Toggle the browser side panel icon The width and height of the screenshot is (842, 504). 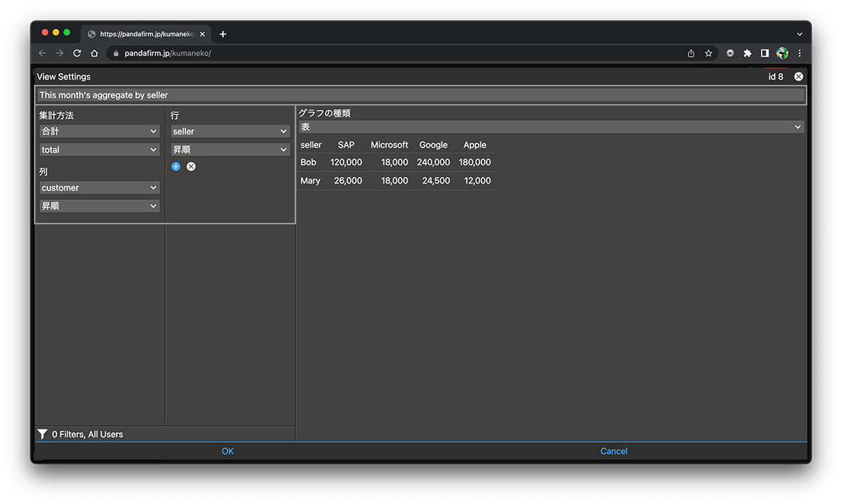pyautogui.click(x=764, y=53)
